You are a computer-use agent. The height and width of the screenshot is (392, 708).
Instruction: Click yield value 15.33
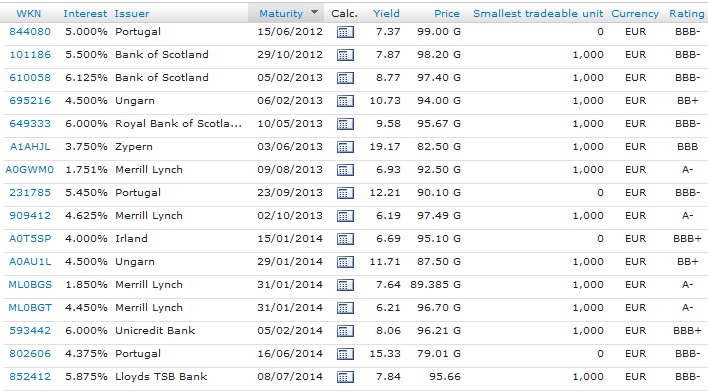385,354
